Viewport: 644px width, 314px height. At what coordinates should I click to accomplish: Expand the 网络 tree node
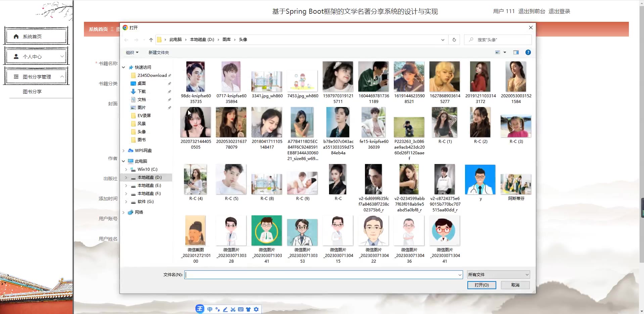(124, 212)
